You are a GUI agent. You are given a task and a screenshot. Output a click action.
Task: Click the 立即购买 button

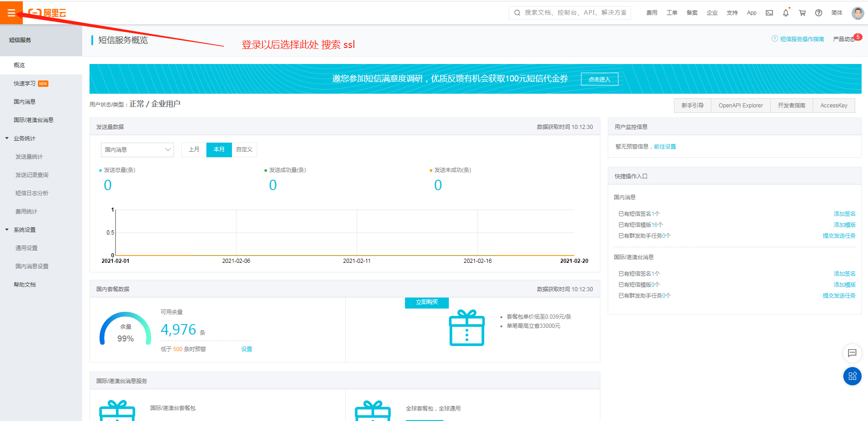click(426, 303)
